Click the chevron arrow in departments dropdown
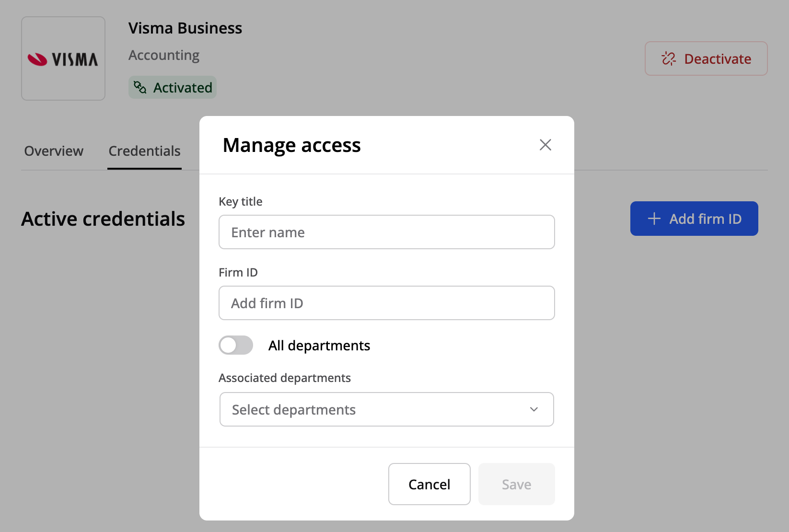 (x=534, y=409)
